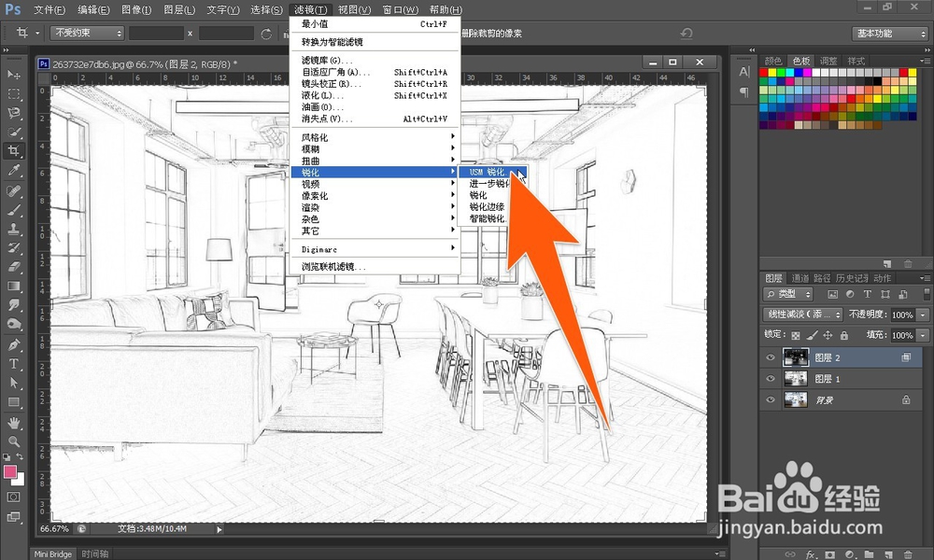This screenshot has height=560, width=934.
Task: Select the Path Selection tool
Action: pos(14,383)
